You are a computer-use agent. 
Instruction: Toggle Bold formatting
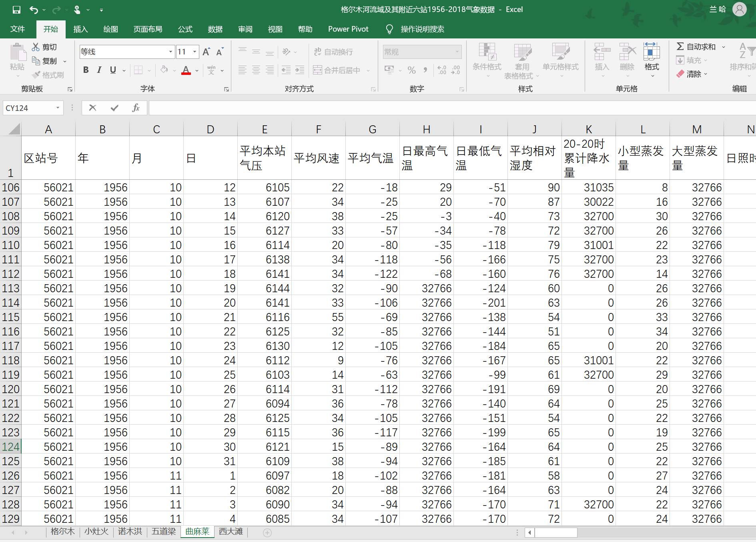pyautogui.click(x=86, y=70)
